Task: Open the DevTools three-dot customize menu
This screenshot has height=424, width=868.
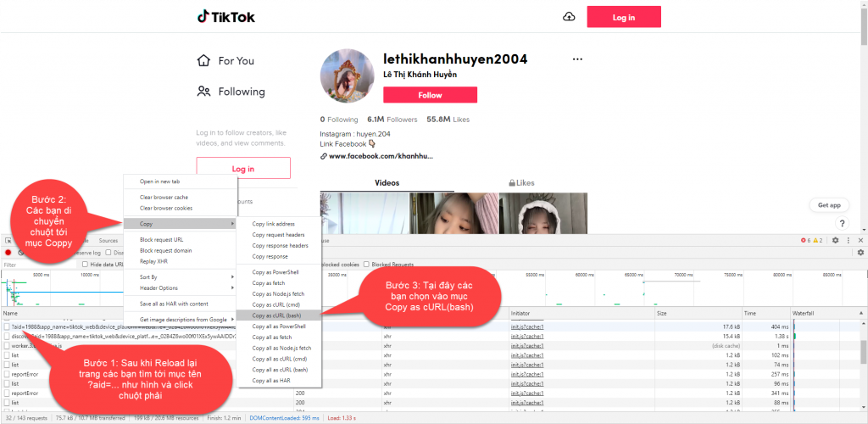Action: [x=848, y=240]
